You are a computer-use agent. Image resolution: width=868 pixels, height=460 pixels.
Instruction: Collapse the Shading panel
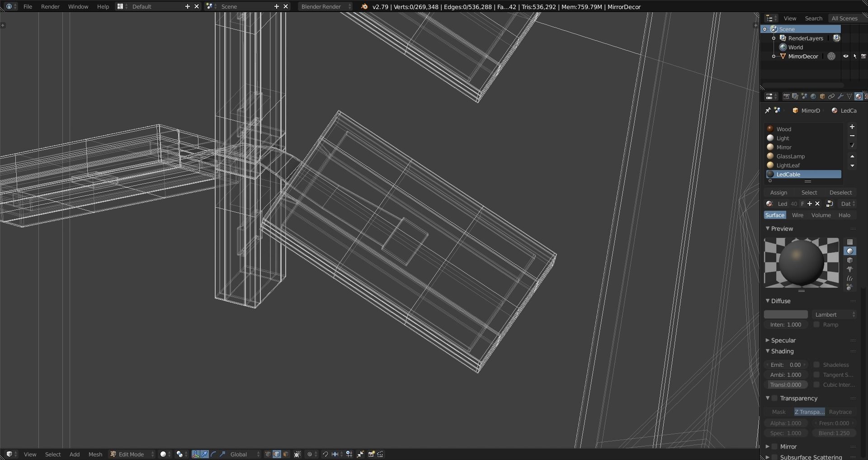pos(767,351)
